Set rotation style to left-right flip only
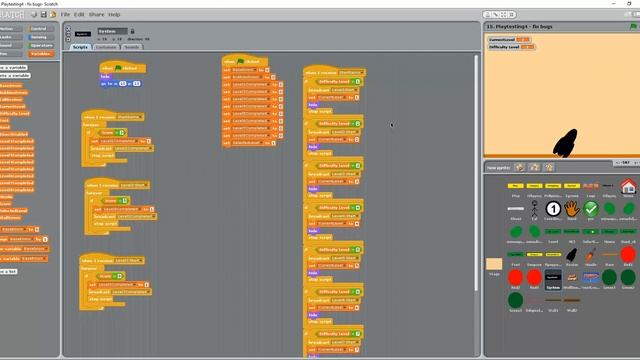640x360 pixels. click(x=68, y=34)
